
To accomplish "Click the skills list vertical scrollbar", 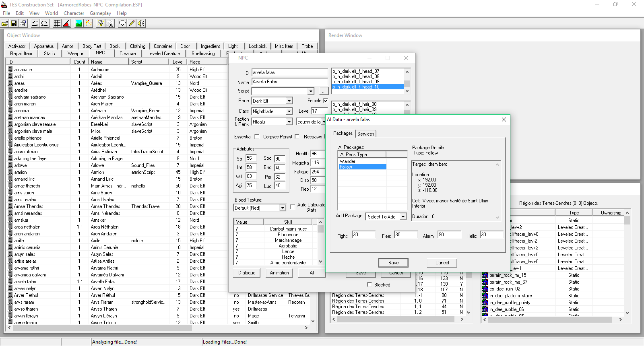I will click(320, 242).
